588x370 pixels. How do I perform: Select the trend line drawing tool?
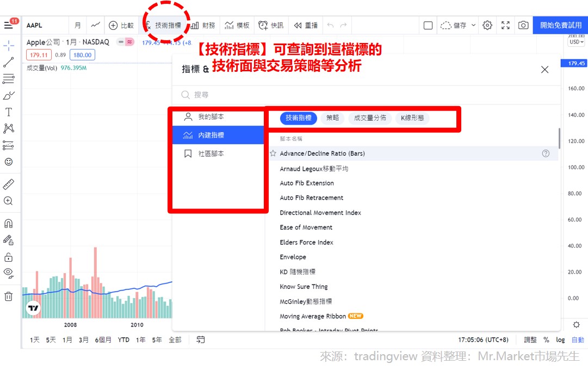(9, 62)
